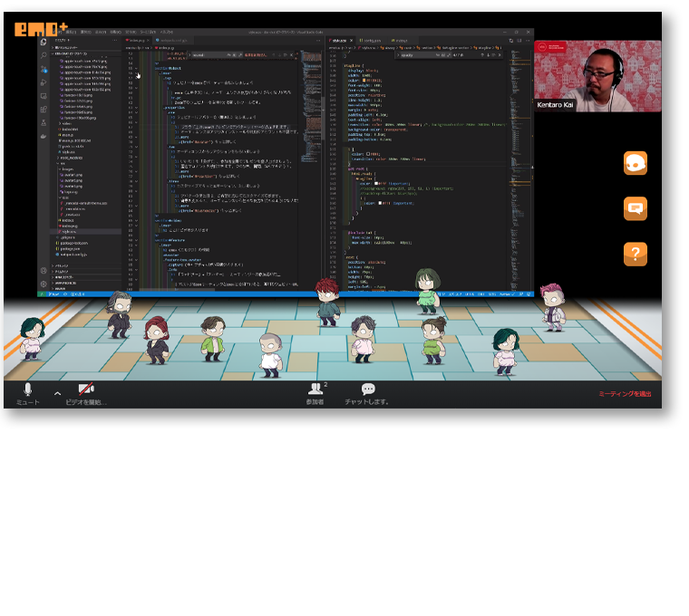The width and height of the screenshot is (689, 616).
Task: Open the Docker whale icon in activity bar
Action: point(44,137)
